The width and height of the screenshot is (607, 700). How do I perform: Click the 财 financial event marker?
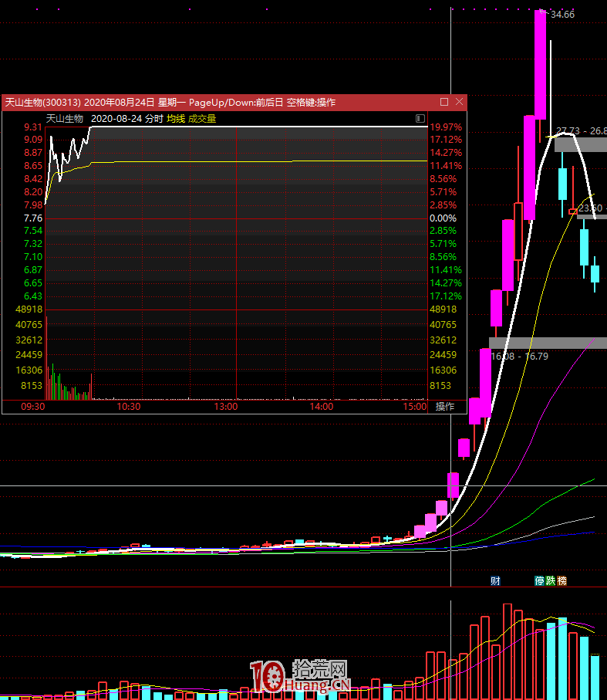click(x=496, y=580)
